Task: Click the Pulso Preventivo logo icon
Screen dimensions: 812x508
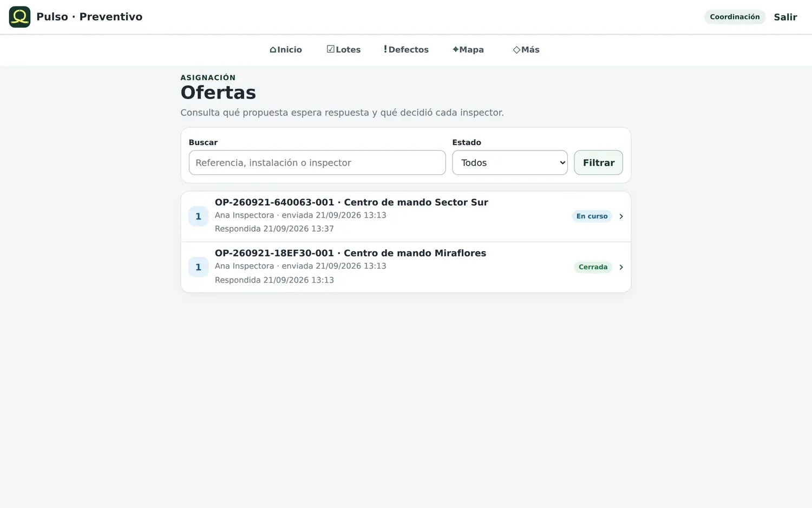Action: [x=19, y=17]
